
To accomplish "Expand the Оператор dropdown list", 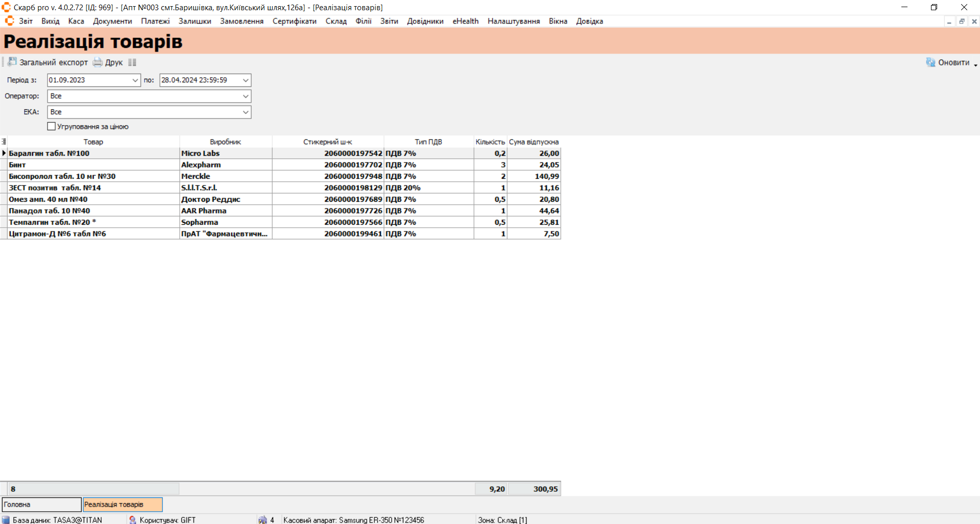I will [x=246, y=96].
